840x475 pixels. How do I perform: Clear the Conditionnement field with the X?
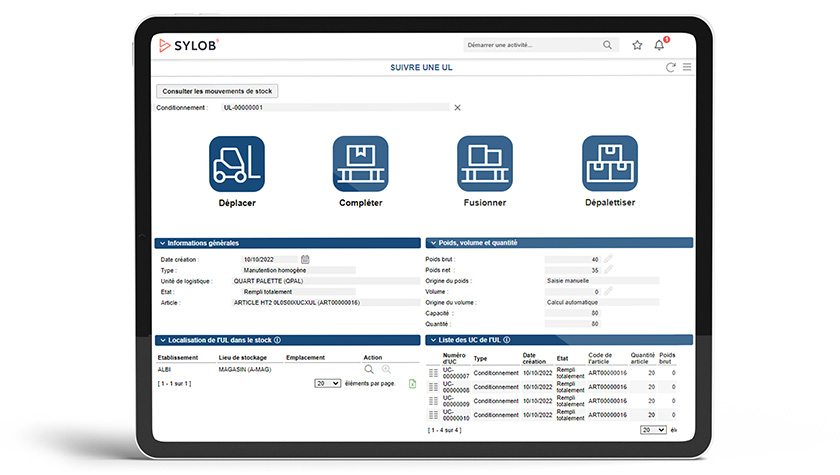[x=458, y=107]
